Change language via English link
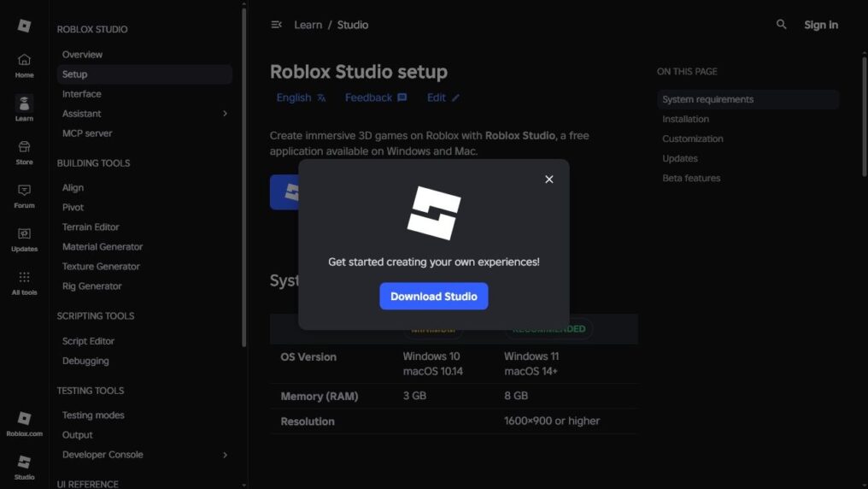The width and height of the screenshot is (868, 489). (301, 97)
